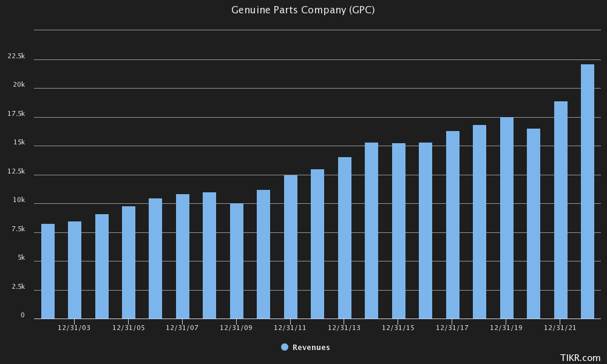Viewport: 607px width, 364px height.
Task: Select the bar between 12/31/13 and 12/31/15
Action: [x=371, y=231]
